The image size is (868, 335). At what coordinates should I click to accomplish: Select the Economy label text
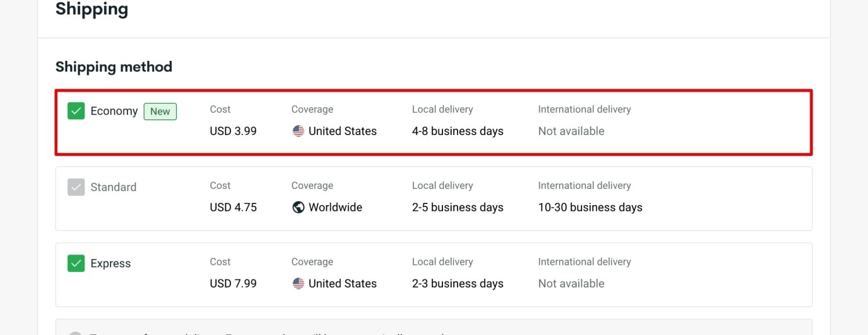click(x=114, y=111)
